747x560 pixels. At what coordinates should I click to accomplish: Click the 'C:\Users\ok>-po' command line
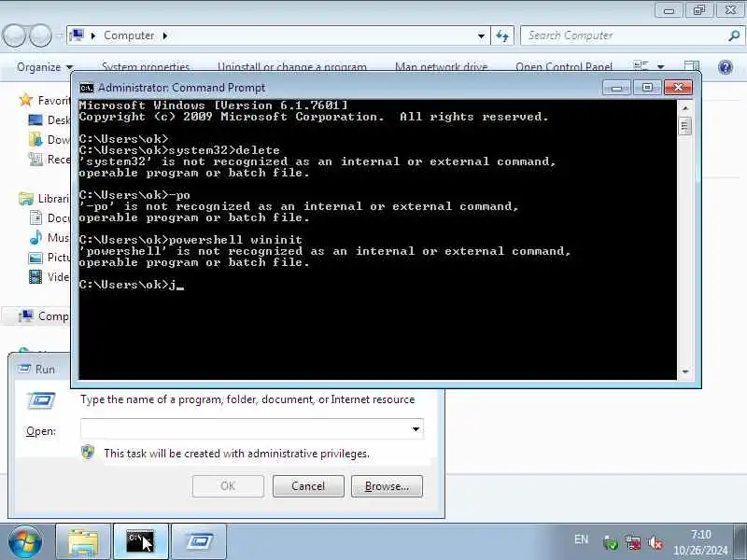(134, 195)
